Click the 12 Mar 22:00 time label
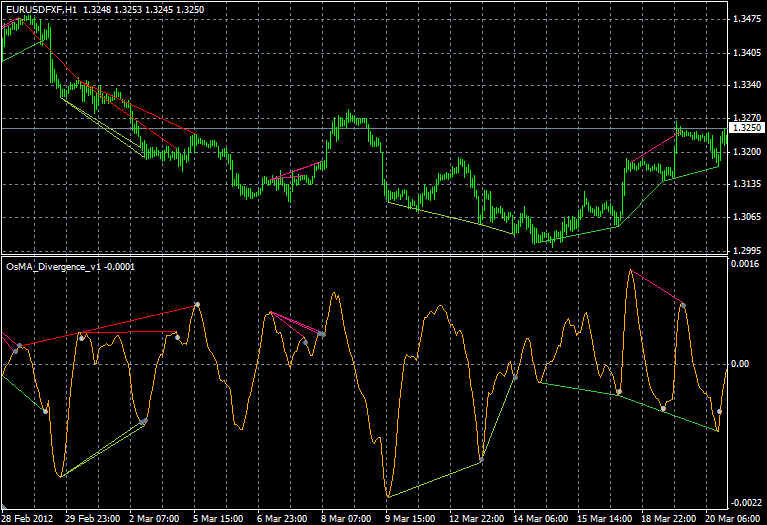Image resolution: width=767 pixels, height=525 pixels. pyautogui.click(x=476, y=519)
